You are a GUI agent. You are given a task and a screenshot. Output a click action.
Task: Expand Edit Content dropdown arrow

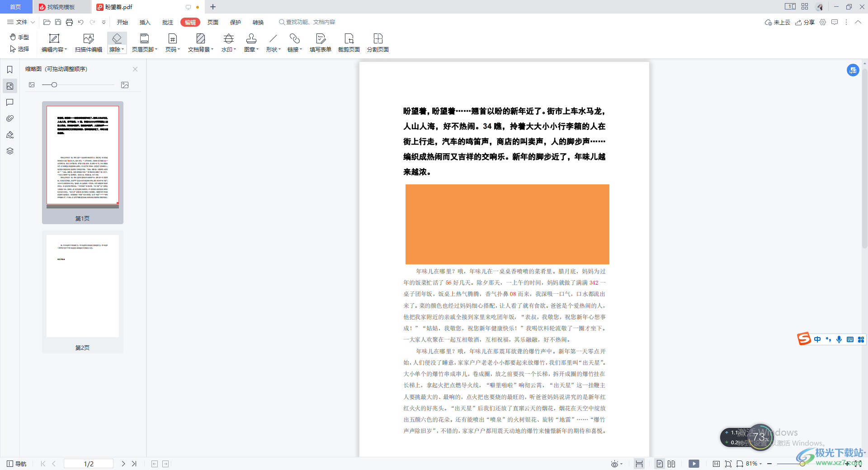66,50
